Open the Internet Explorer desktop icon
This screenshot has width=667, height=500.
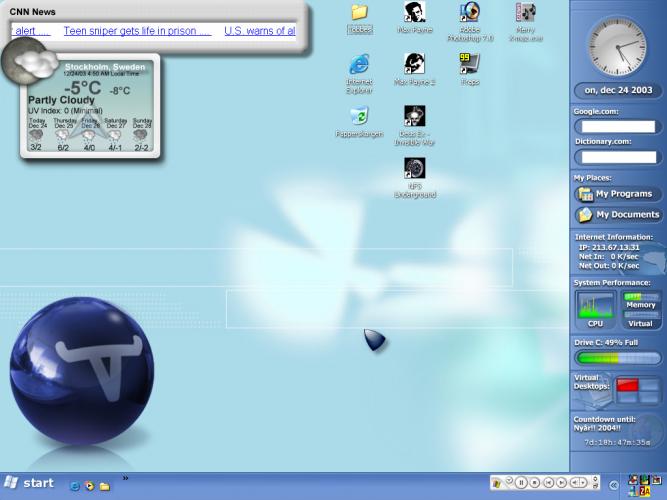359,65
